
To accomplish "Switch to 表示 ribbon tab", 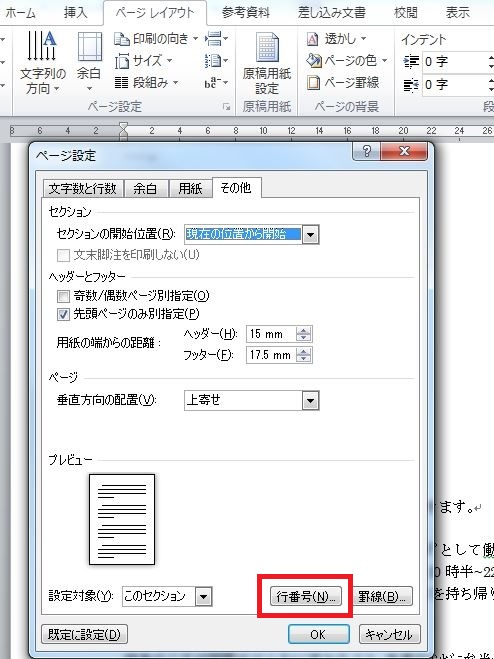I will (x=457, y=13).
